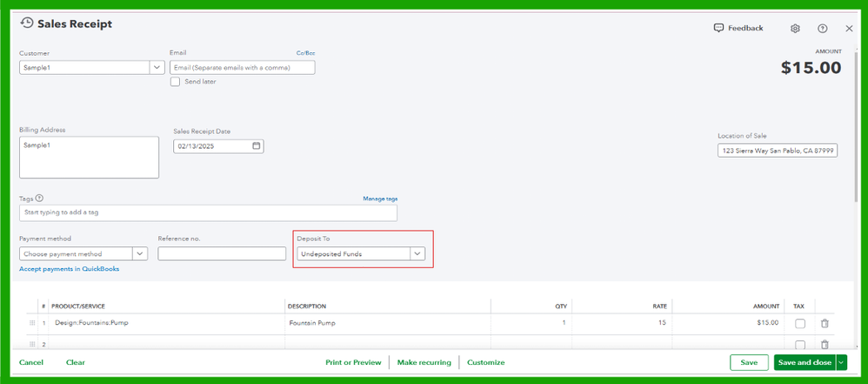Click the Reference no. input field

click(222, 253)
